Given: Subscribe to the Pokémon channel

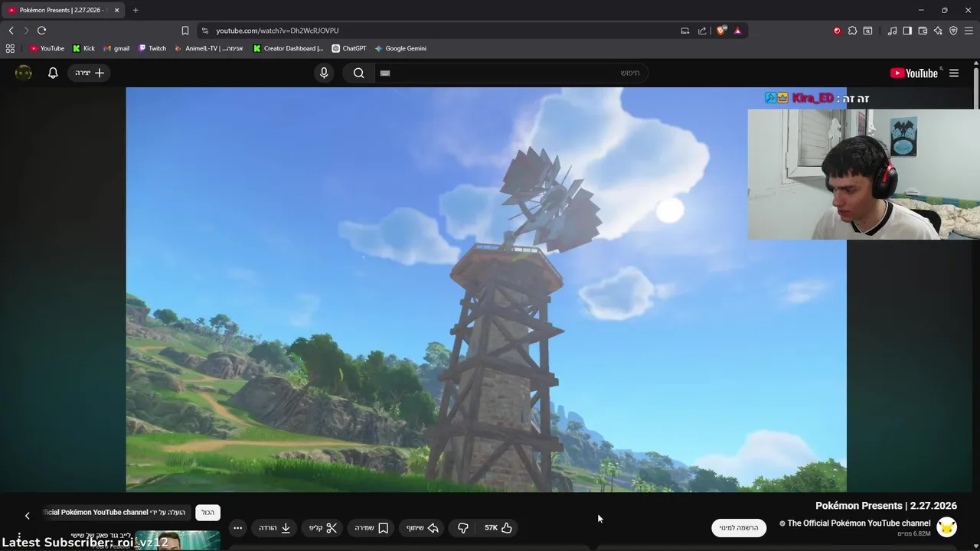Looking at the screenshot, I should tap(739, 528).
